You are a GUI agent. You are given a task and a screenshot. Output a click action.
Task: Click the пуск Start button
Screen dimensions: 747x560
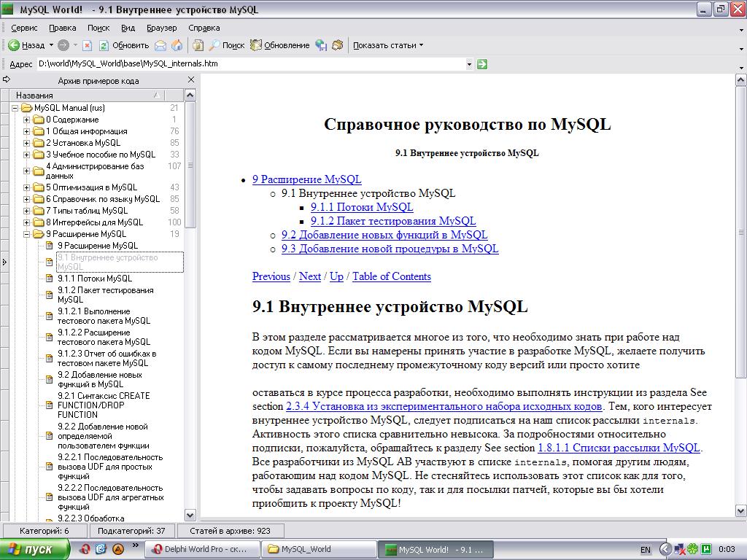click(x=34, y=550)
